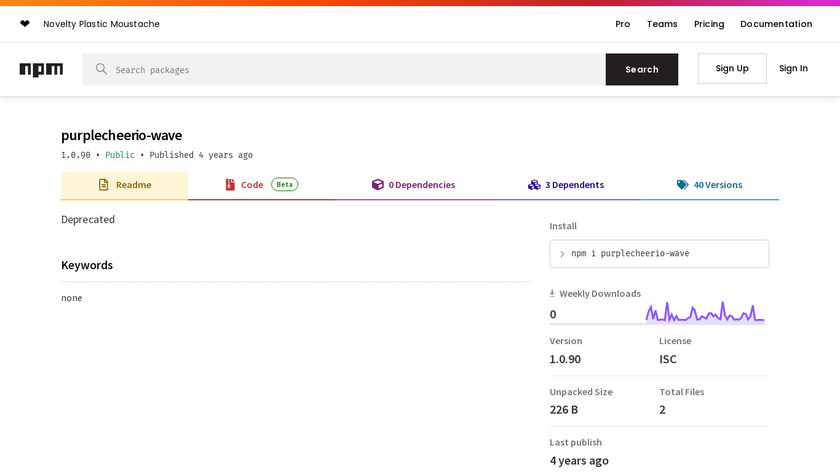Click the install command chevron icon
The height and width of the screenshot is (472, 840).
pos(562,254)
